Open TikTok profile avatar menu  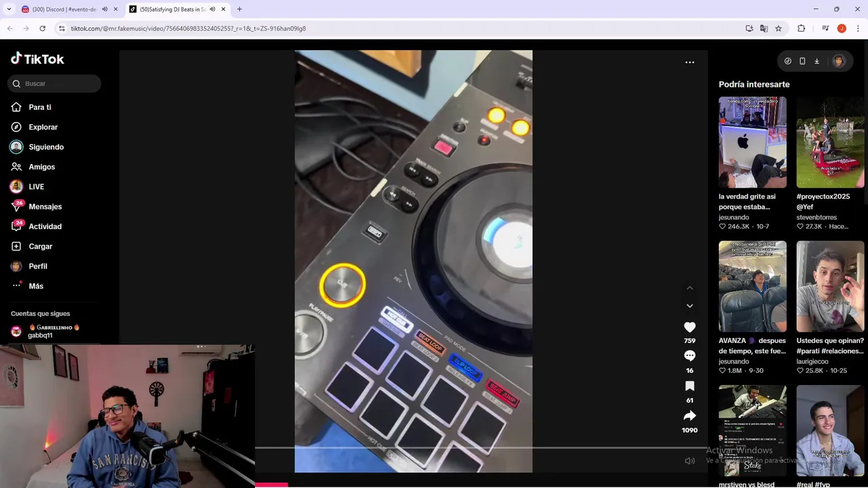point(839,61)
